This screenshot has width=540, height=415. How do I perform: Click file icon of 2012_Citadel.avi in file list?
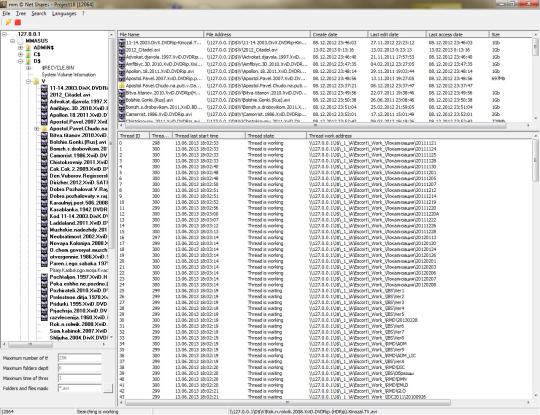(x=122, y=50)
